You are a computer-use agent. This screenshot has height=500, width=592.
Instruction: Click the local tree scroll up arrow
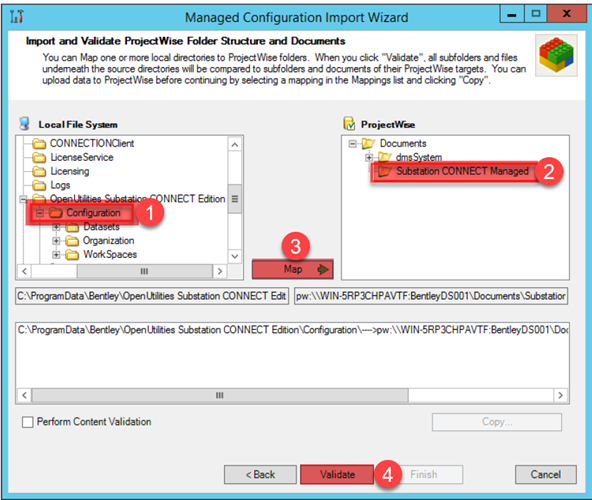234,145
